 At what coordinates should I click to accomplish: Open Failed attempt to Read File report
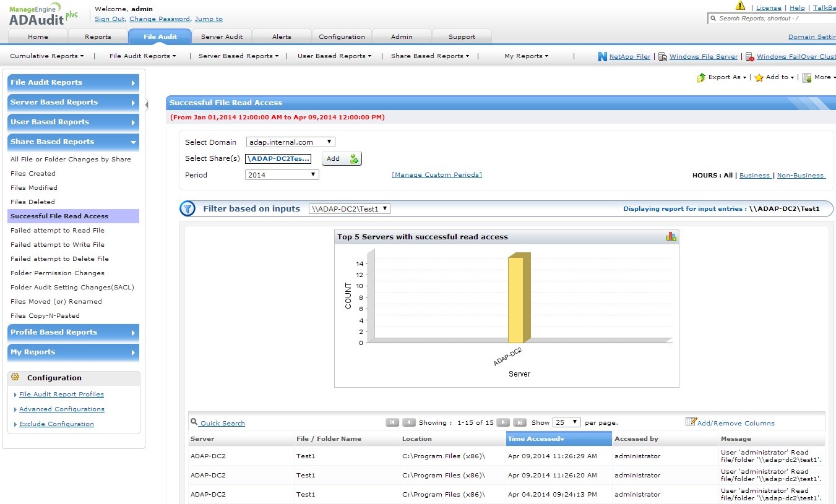58,231
